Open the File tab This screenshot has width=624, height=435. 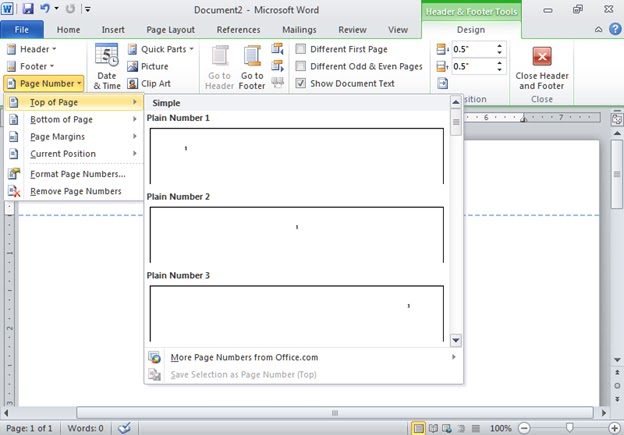pyautogui.click(x=21, y=30)
